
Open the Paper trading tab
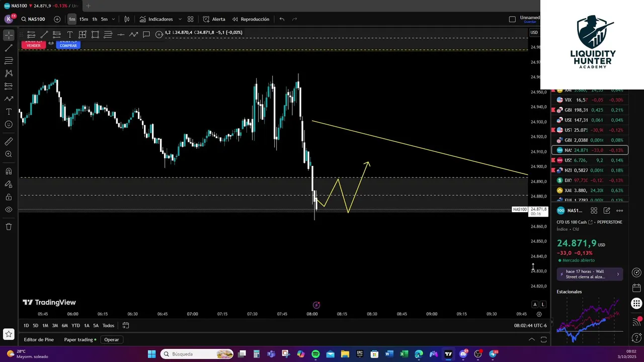click(x=80, y=339)
